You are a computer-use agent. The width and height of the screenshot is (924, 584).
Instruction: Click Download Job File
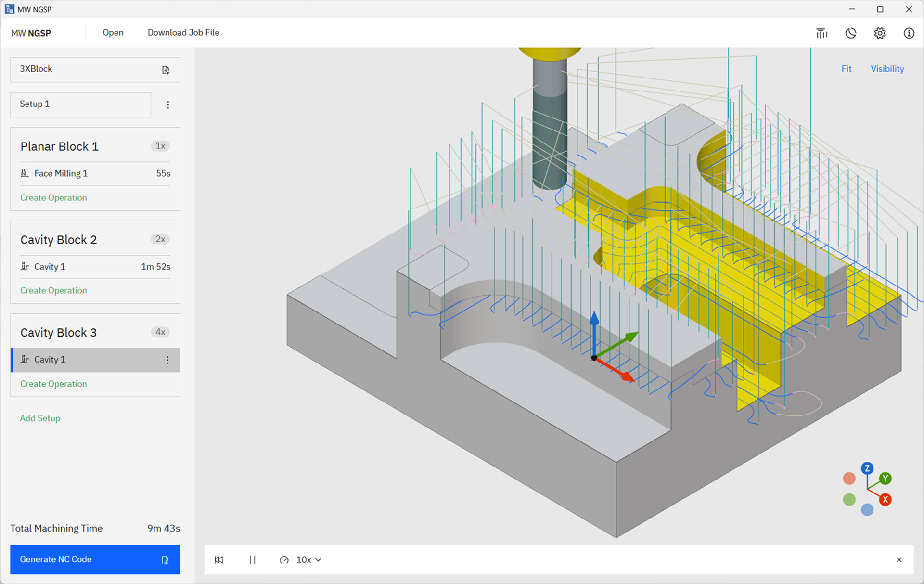tap(183, 33)
